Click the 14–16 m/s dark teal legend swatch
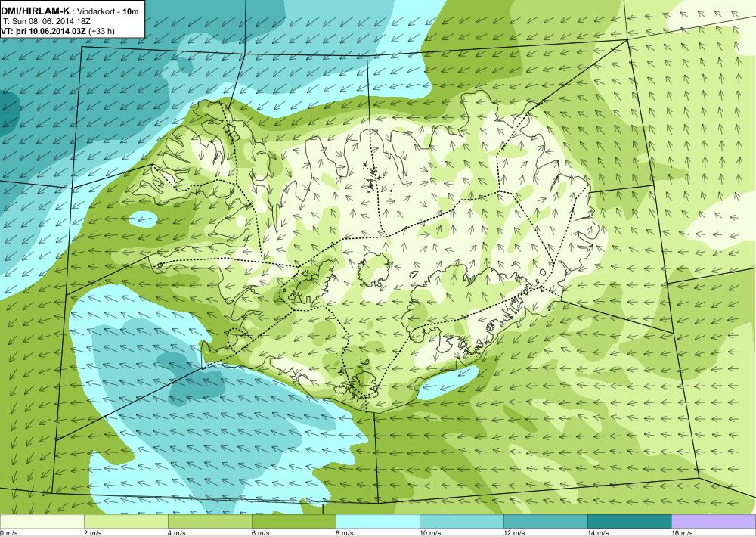Image resolution: width=756 pixels, height=537 pixels. (629, 521)
